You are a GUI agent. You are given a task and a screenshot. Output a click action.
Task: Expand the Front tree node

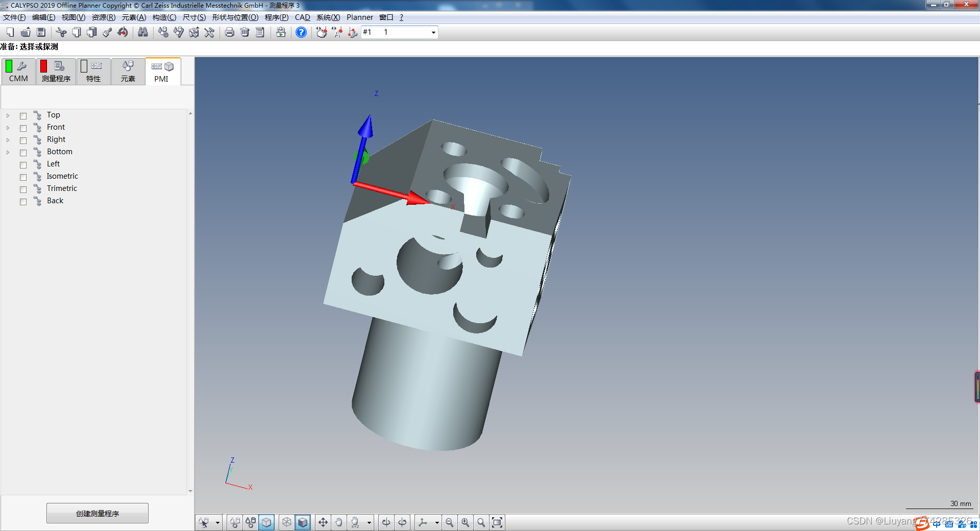click(8, 128)
